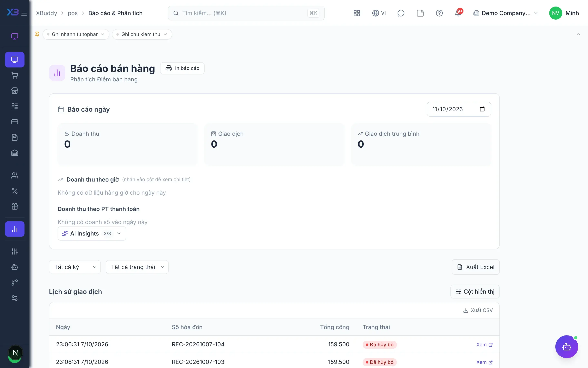The image size is (588, 368).
Task: Open the Demo Company selector
Action: (x=506, y=13)
